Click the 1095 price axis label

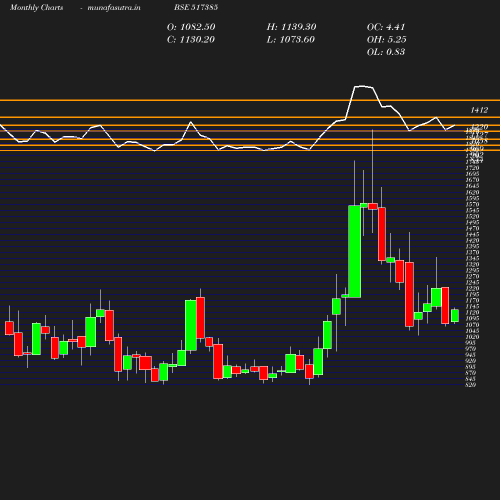point(472,319)
